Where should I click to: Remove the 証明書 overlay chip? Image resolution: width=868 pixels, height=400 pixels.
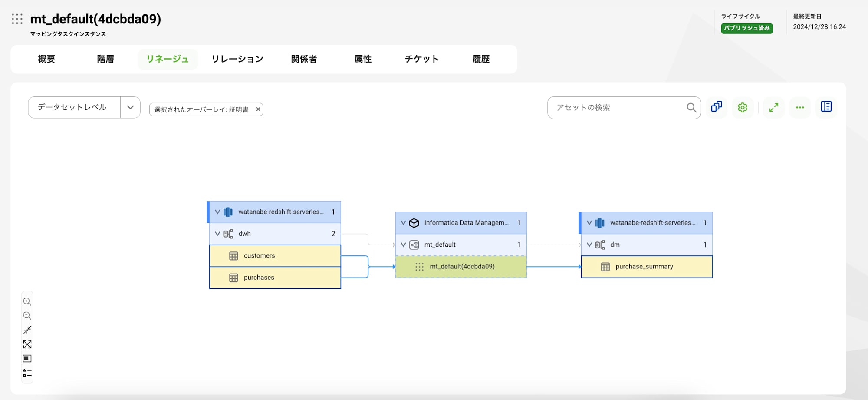(x=258, y=109)
